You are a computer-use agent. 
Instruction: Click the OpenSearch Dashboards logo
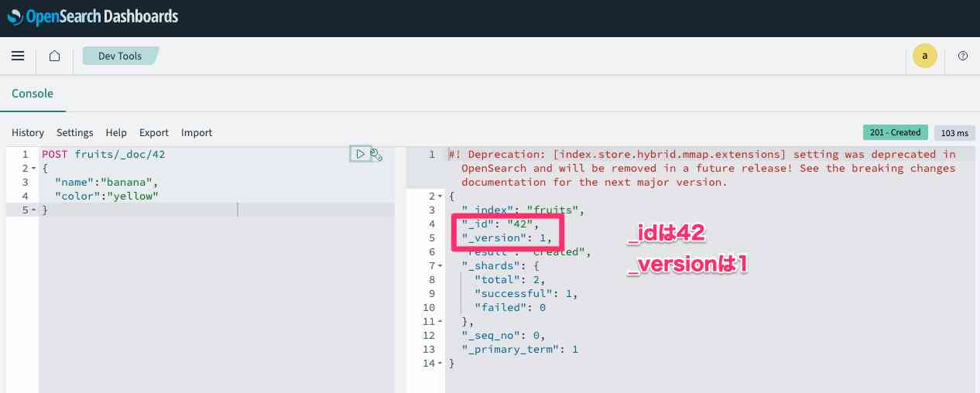point(93,16)
